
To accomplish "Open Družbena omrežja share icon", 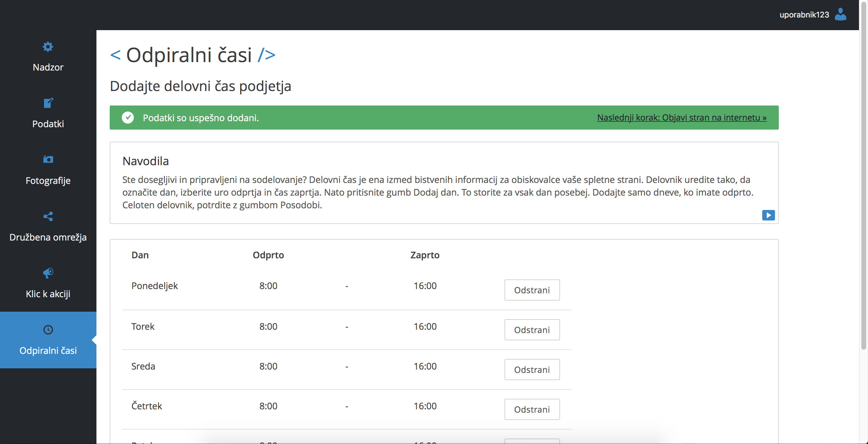I will (x=48, y=216).
